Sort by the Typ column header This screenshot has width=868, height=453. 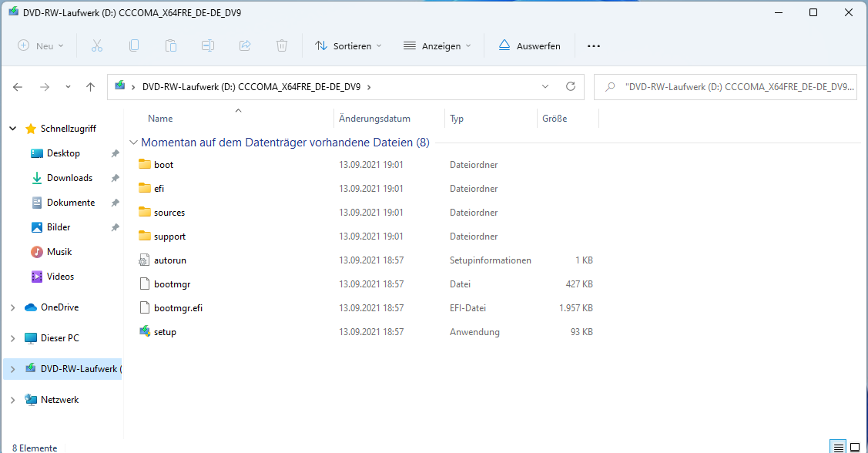(x=457, y=119)
